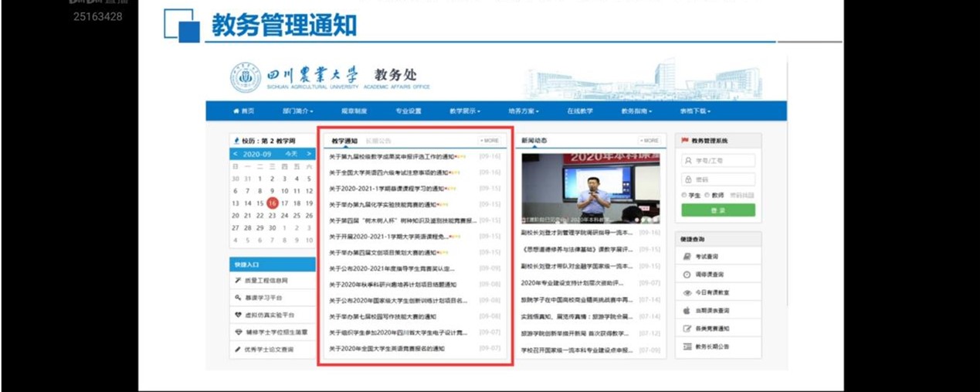The width and height of the screenshot is (980, 392).
Task: Open the 部门简介 dropdown menu
Action: [x=298, y=111]
